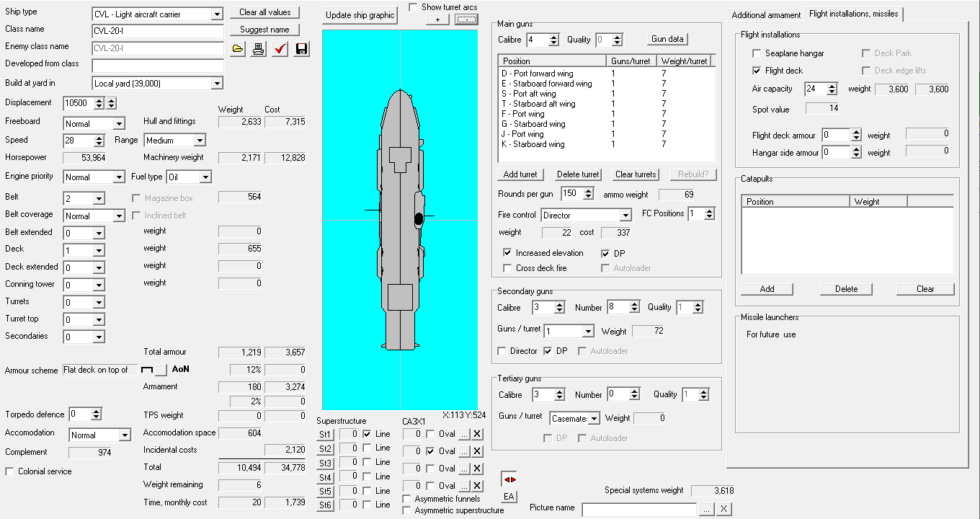Click the red checkmark validate icon
Image resolution: width=980 pixels, height=519 pixels.
280,48
